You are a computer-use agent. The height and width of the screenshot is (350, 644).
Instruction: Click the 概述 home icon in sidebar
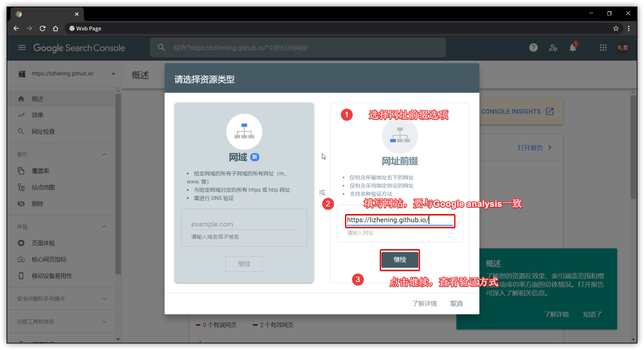(21, 99)
